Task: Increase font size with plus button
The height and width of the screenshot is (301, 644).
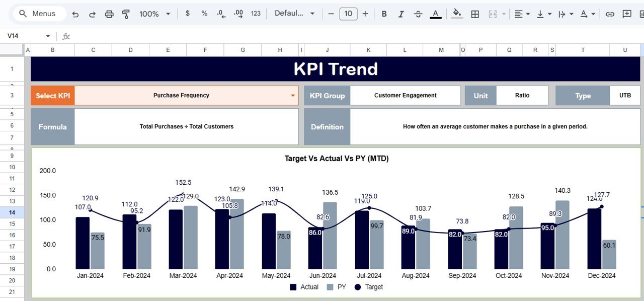Action: coord(365,14)
